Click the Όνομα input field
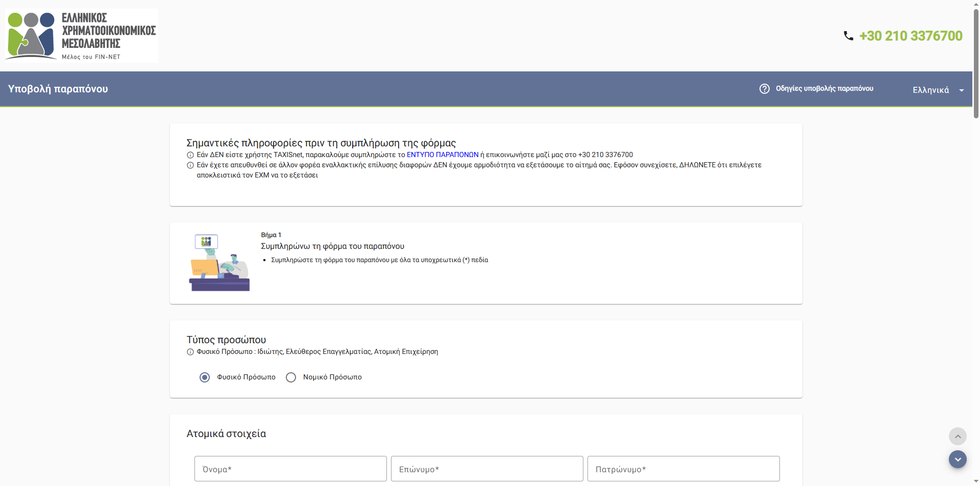 [x=290, y=469]
